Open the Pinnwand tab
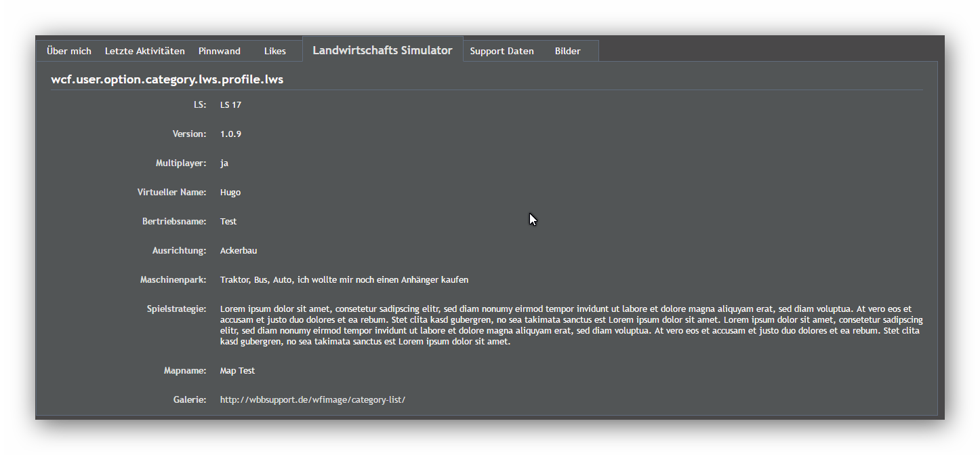The image size is (980, 455). (x=219, y=51)
